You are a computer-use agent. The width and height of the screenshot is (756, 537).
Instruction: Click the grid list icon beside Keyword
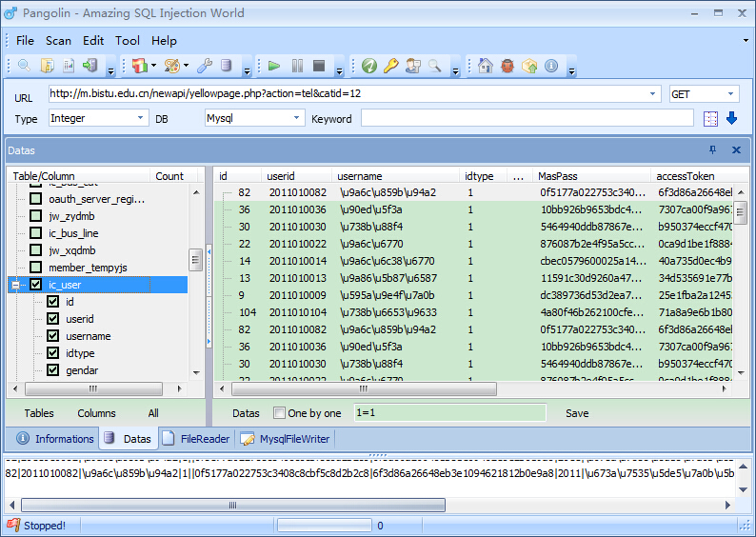click(x=710, y=119)
